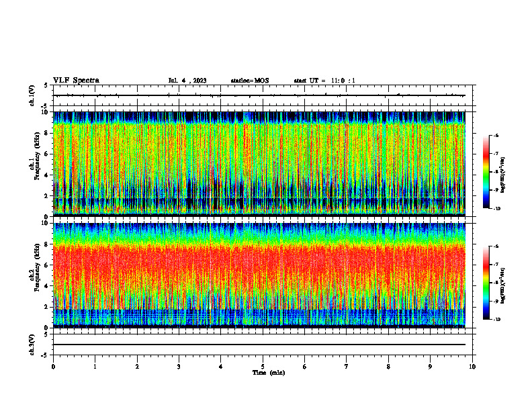Image resolution: width=532 pixels, height=411 pixels.
Task: Click the time axis tick label '3'
Action: [x=179, y=367]
